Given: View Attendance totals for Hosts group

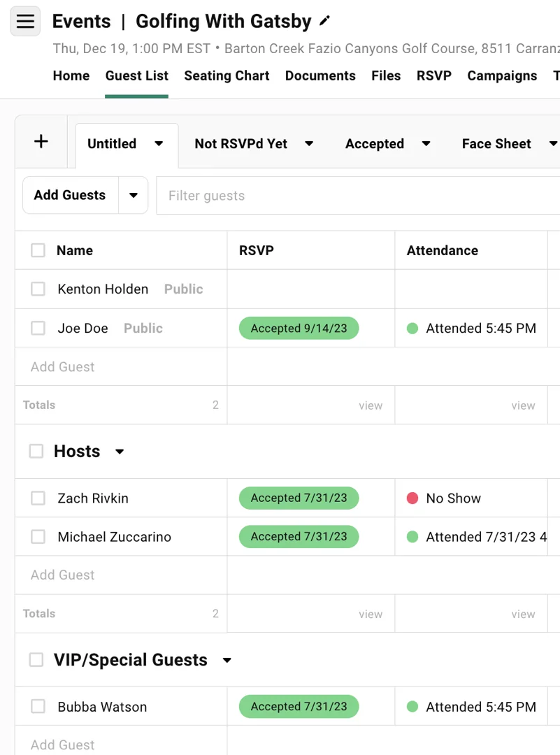Looking at the screenshot, I should 523,614.
